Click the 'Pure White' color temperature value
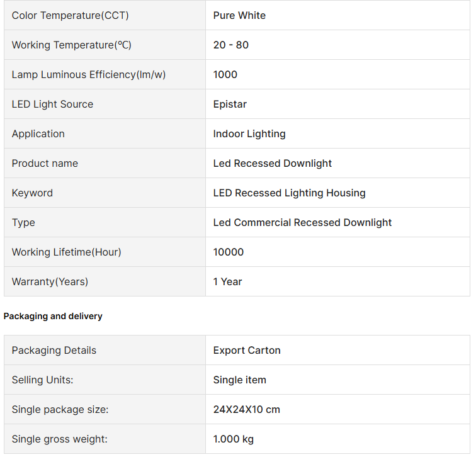Screen dimensions: 476x457 (x=239, y=15)
